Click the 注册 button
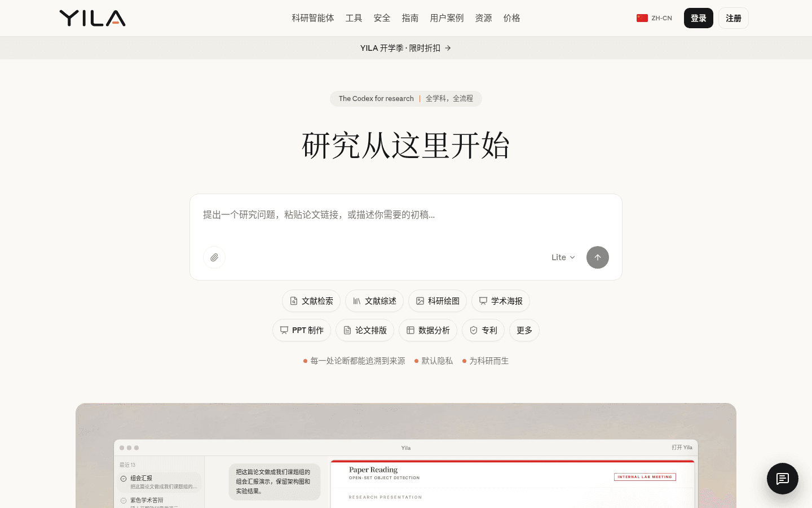 (x=734, y=18)
